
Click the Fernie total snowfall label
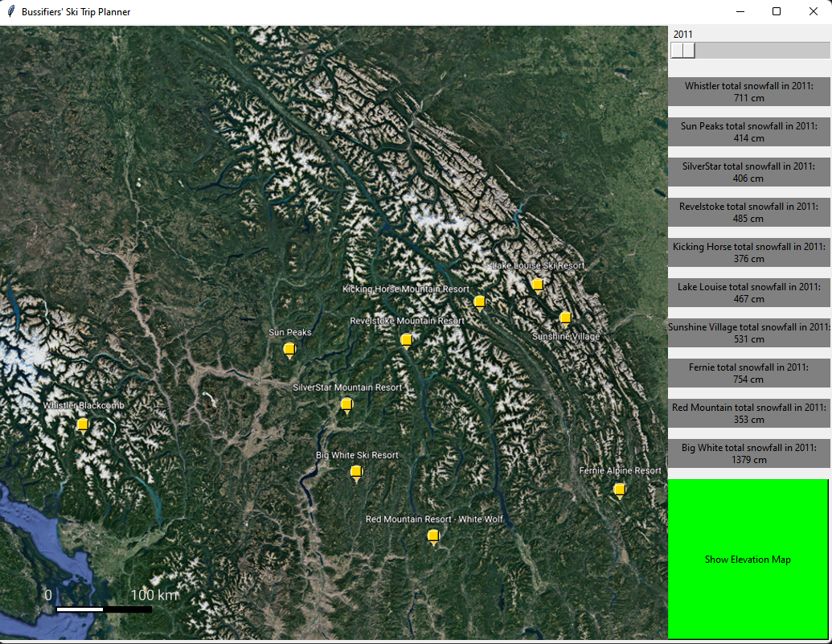(x=748, y=373)
